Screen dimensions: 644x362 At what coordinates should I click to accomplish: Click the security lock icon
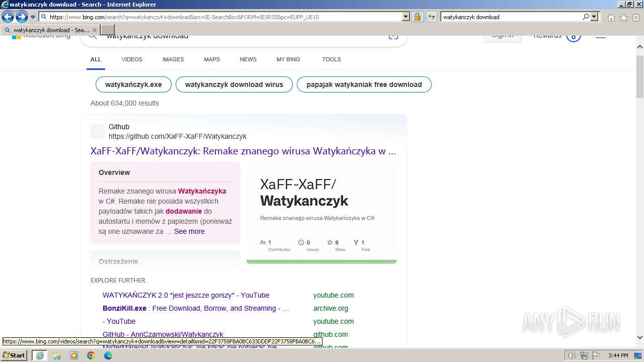(417, 17)
